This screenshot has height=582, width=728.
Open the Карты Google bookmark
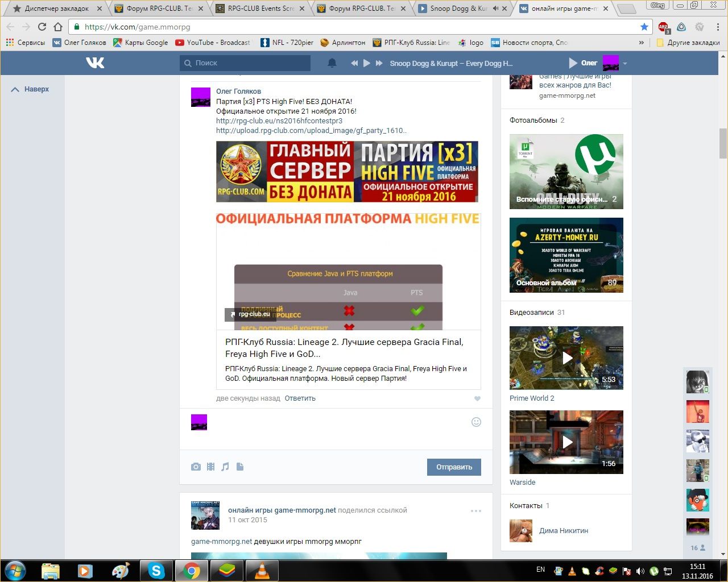[140, 43]
